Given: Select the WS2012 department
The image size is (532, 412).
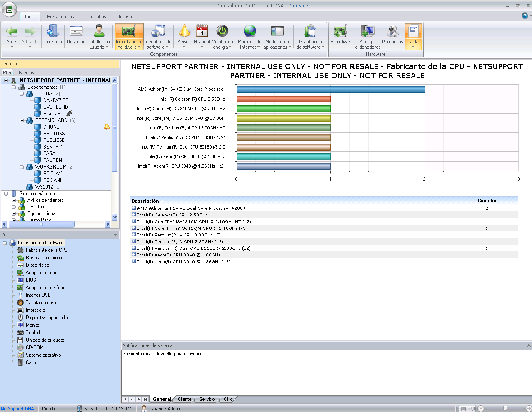Looking at the screenshot, I should point(44,187).
